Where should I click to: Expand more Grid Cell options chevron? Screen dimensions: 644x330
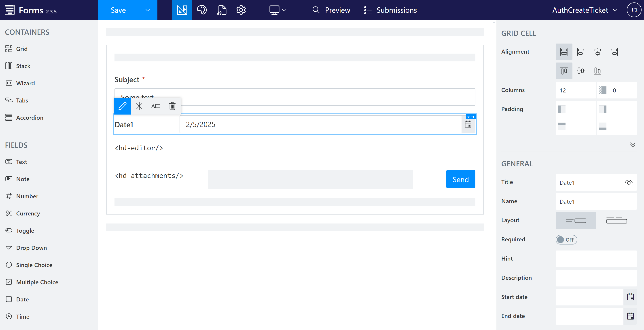coord(633,145)
